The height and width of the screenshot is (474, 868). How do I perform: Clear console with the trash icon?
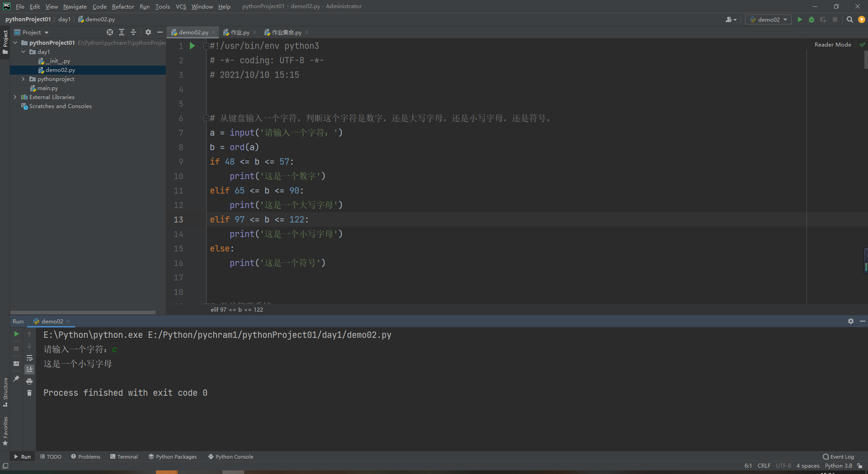pyautogui.click(x=29, y=393)
